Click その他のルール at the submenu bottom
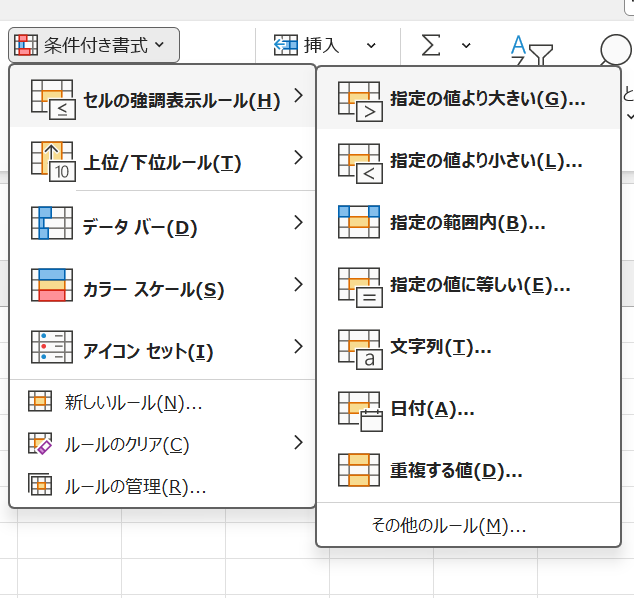Screen dimensions: 634x598 (448, 526)
